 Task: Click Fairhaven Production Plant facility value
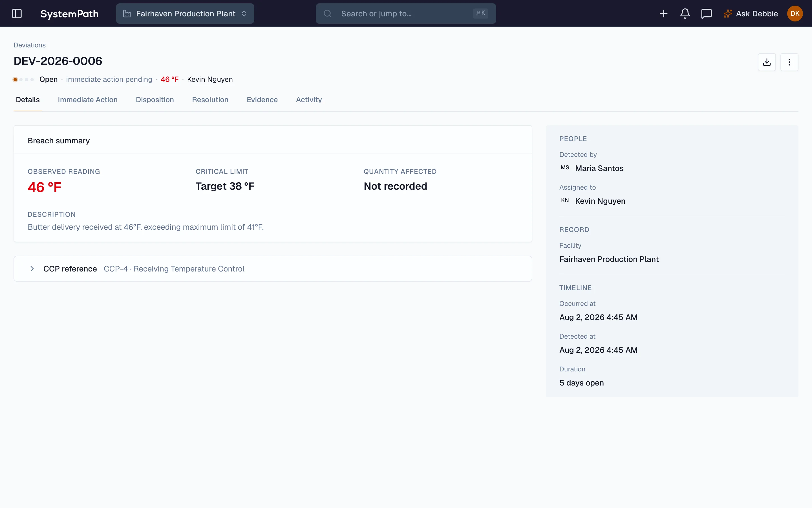pyautogui.click(x=609, y=259)
